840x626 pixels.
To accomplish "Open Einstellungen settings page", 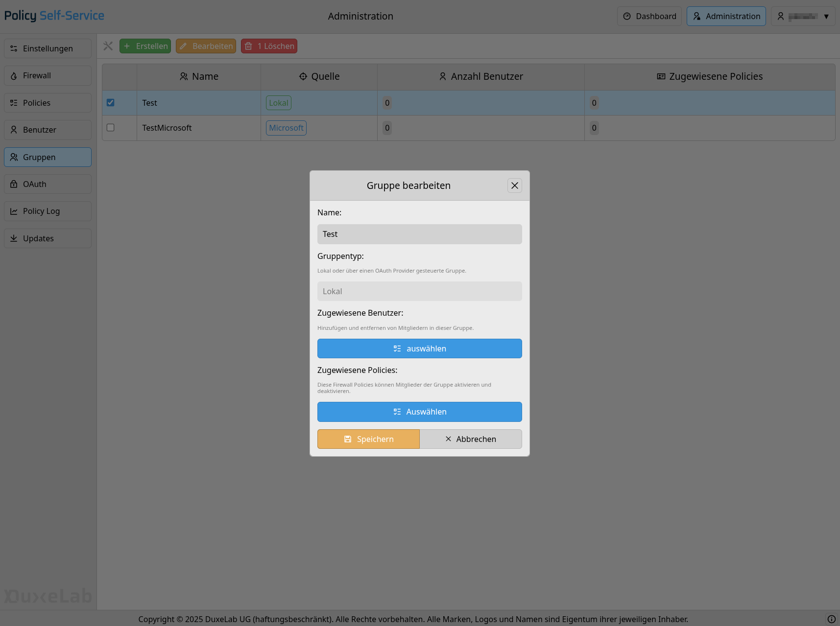I will [x=48, y=48].
